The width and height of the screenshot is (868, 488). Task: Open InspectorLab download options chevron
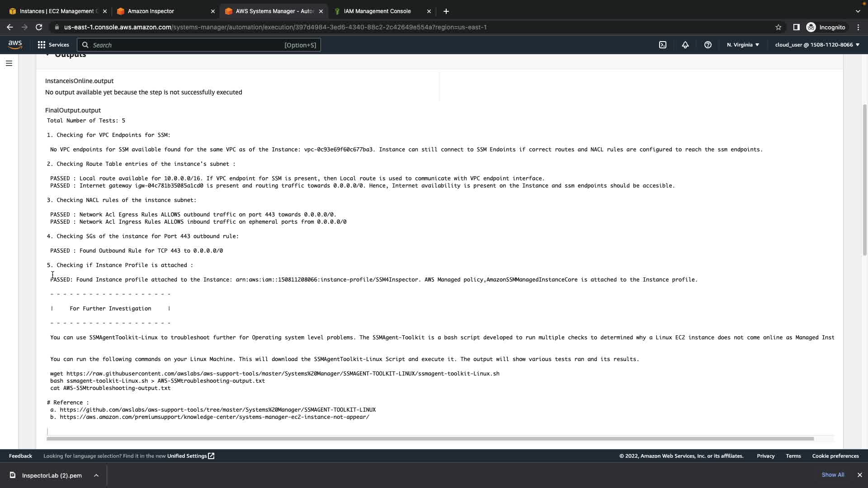click(96, 475)
